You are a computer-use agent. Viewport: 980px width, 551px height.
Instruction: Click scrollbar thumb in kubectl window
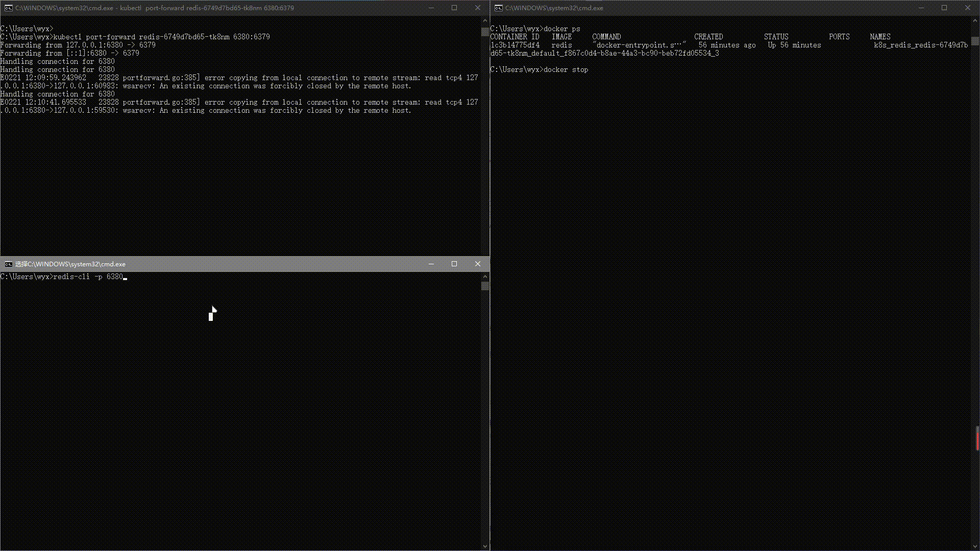(485, 32)
